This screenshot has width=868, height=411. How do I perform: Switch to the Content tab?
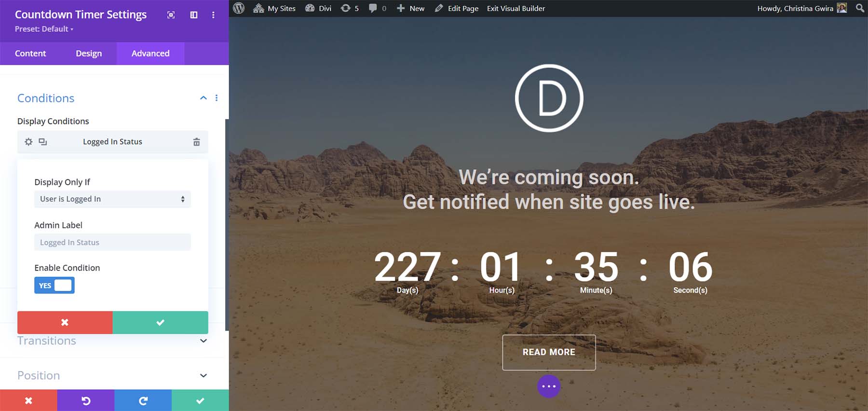pyautogui.click(x=30, y=54)
